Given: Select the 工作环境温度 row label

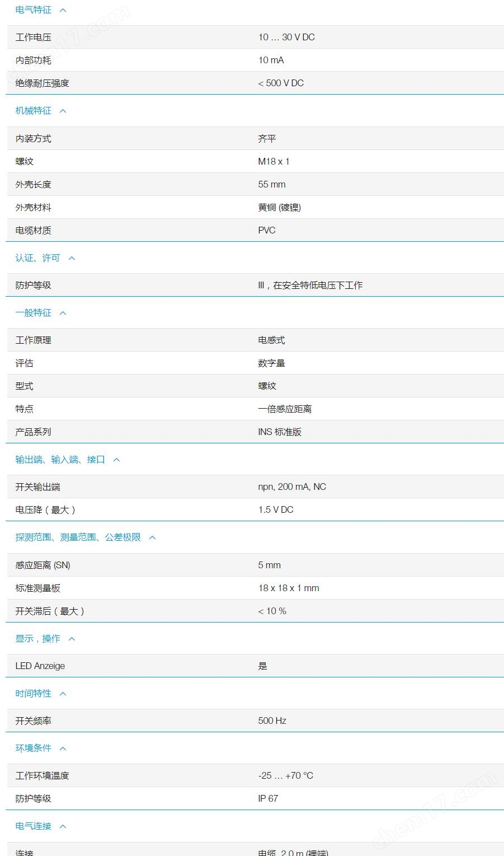Looking at the screenshot, I should [x=43, y=776].
